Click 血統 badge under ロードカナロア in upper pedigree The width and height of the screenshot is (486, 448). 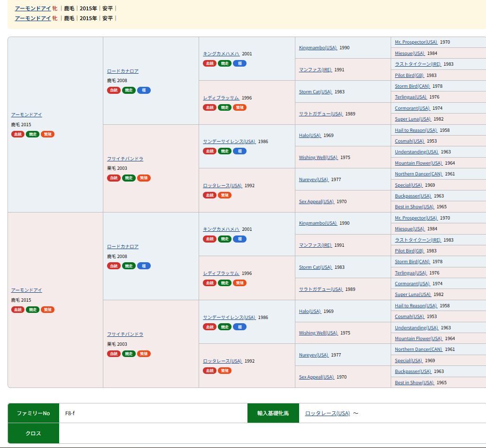114,90
